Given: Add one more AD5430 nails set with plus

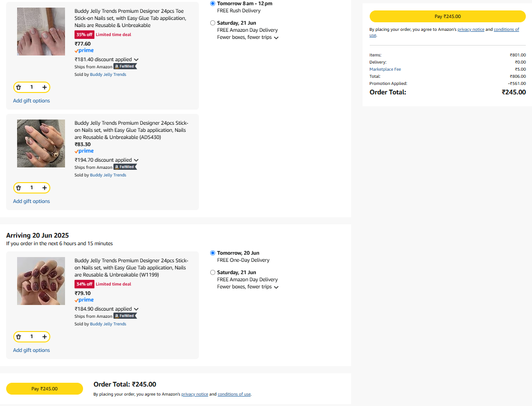Looking at the screenshot, I should [x=45, y=188].
